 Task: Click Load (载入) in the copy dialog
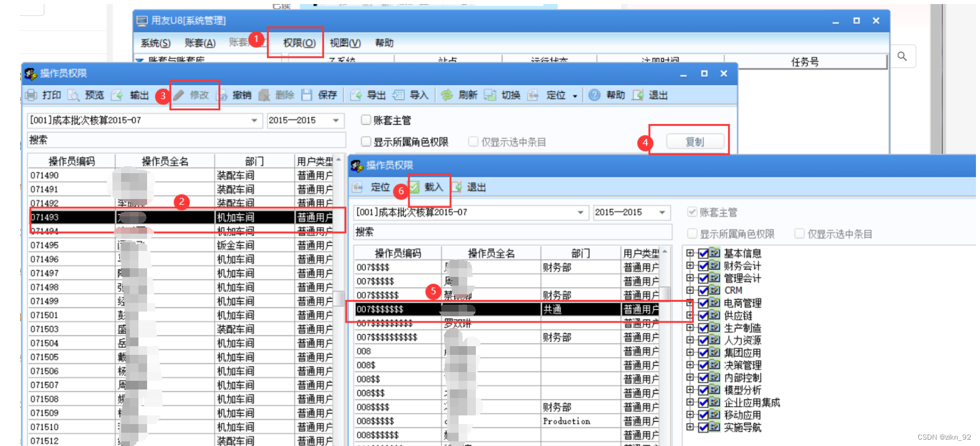click(427, 187)
